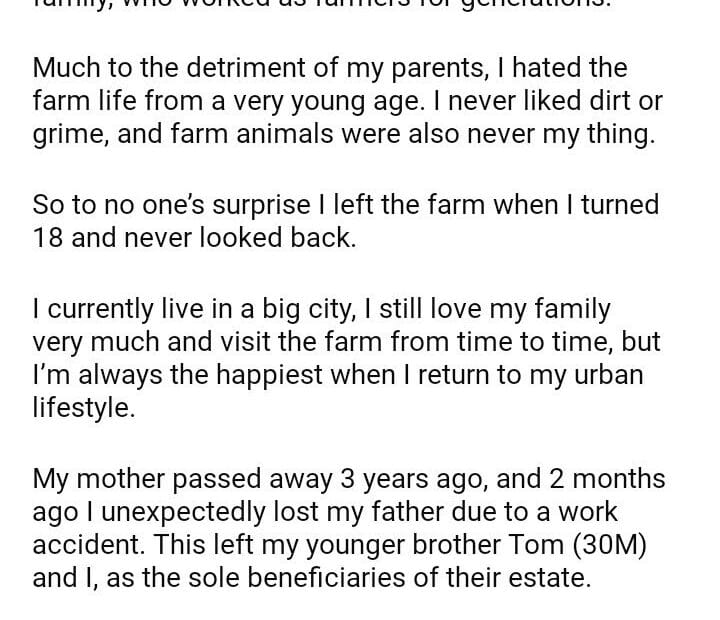
Task: Click the word "lifestyle"
Action: pos(82,407)
